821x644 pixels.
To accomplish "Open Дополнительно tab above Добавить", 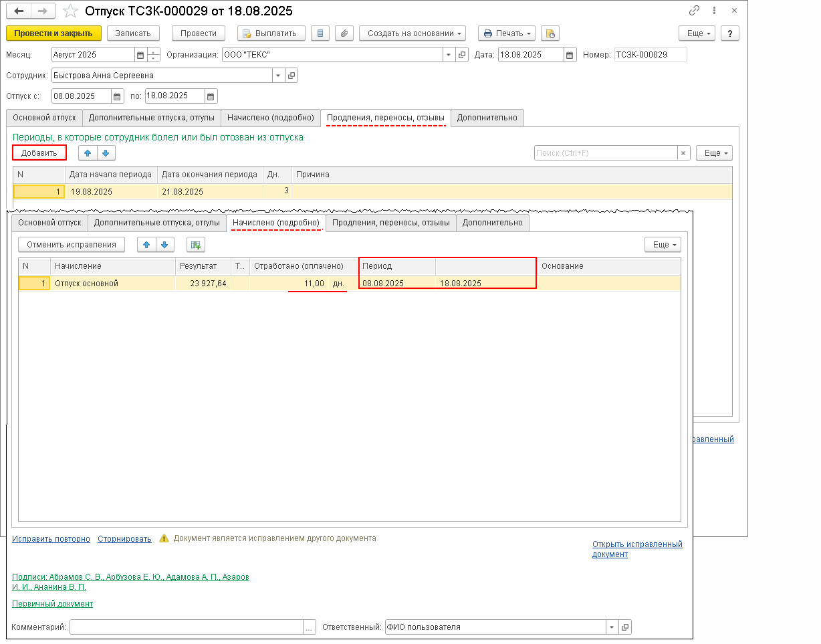I will pyautogui.click(x=487, y=118).
